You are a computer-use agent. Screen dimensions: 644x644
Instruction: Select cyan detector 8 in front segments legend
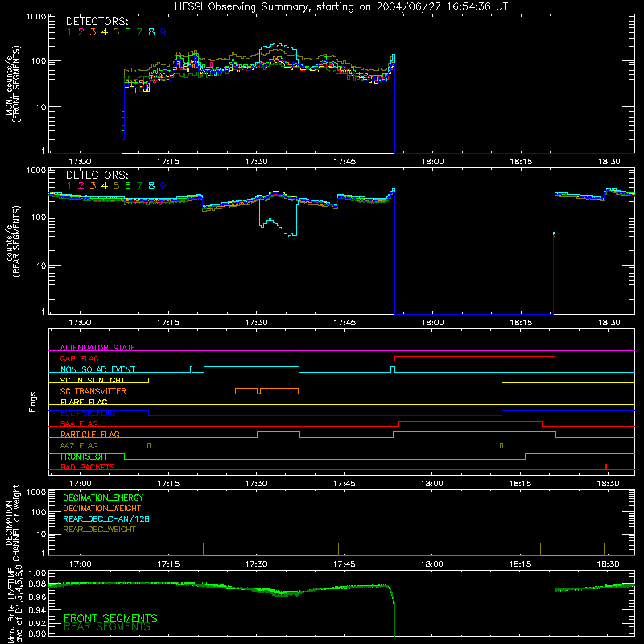click(151, 32)
